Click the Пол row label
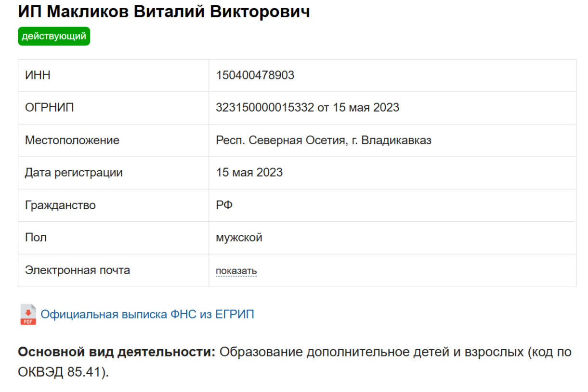Viewport: 588px width, 392px height. 36,238
